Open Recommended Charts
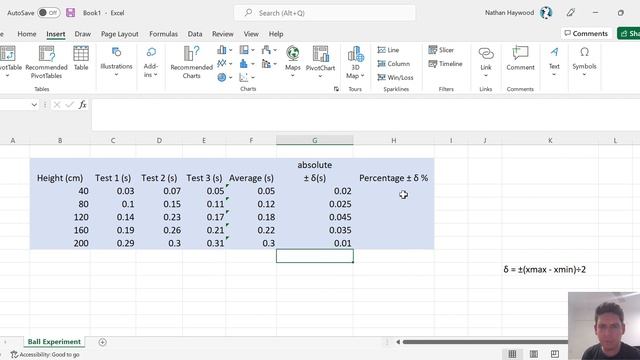The image size is (640, 360). click(x=191, y=62)
